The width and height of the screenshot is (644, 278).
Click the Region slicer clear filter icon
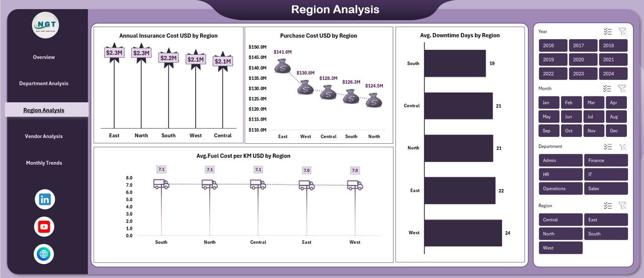point(622,206)
